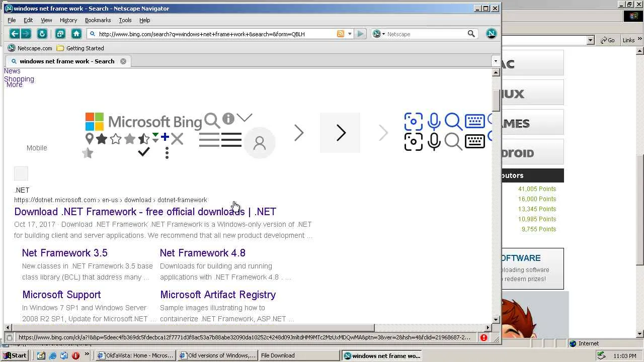Click the black right chevron in gray box
Image resolution: width=644 pixels, height=362 pixels.
(x=340, y=133)
